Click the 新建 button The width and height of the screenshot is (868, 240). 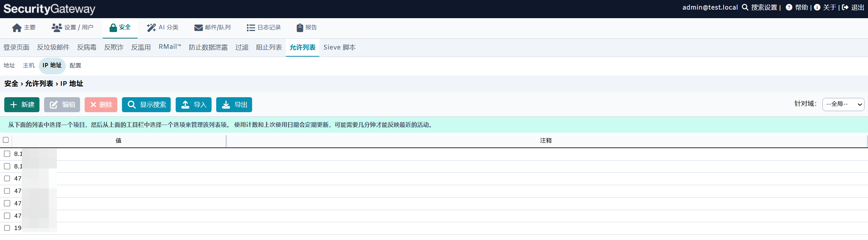[22, 105]
